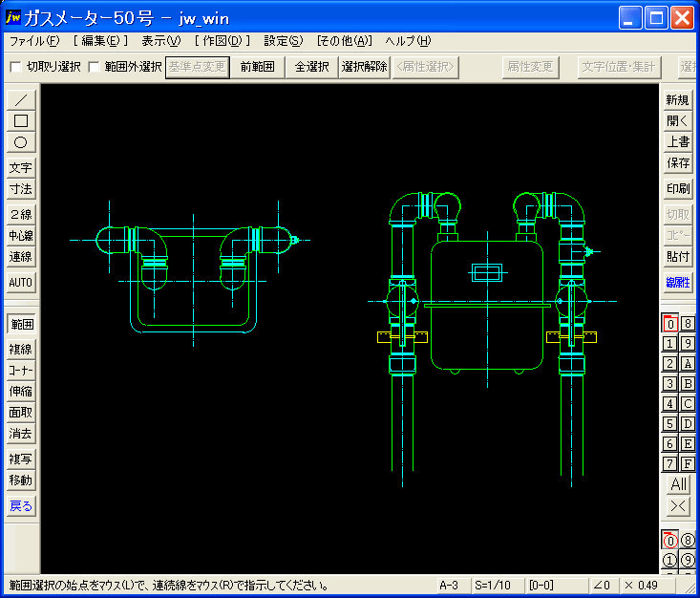Select the line drawing tool
Image resolution: width=700 pixels, height=598 pixels.
21,99
